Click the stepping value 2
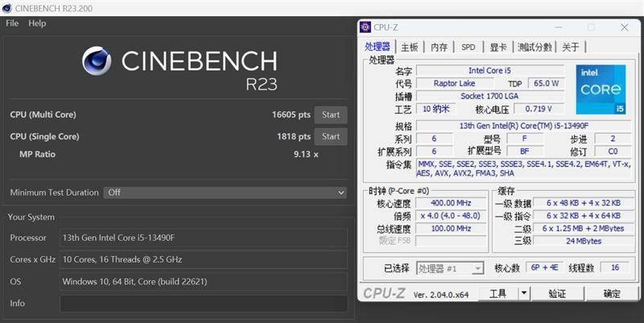 coord(613,139)
